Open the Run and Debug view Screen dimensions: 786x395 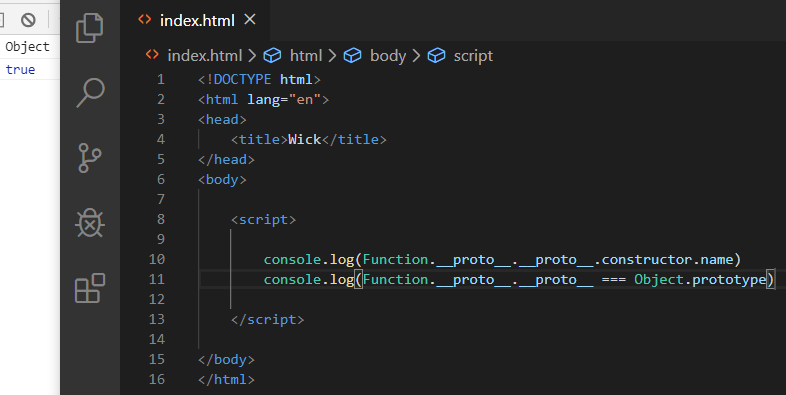[90, 223]
